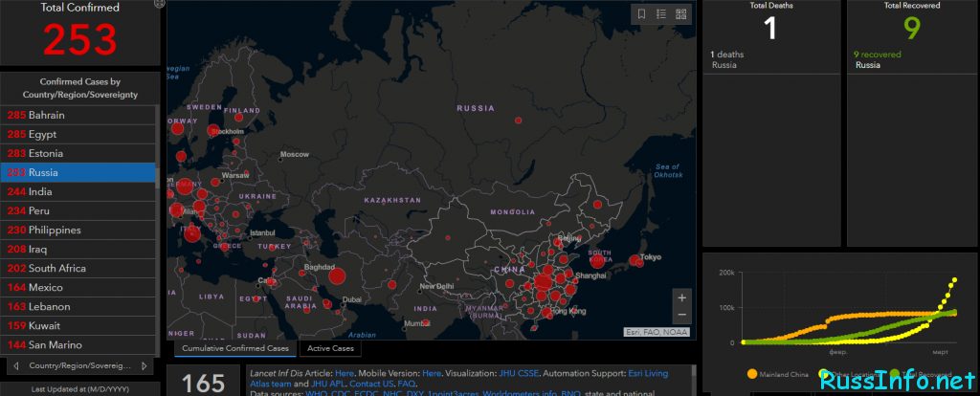
Task: Open the basemap gallery grid icon
Action: click(x=681, y=14)
